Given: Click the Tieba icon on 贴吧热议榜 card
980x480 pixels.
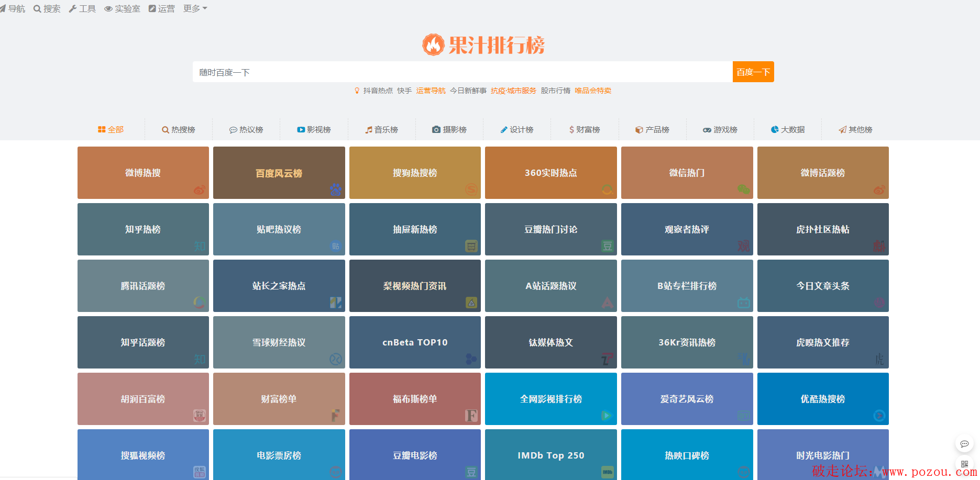Looking at the screenshot, I should (336, 246).
